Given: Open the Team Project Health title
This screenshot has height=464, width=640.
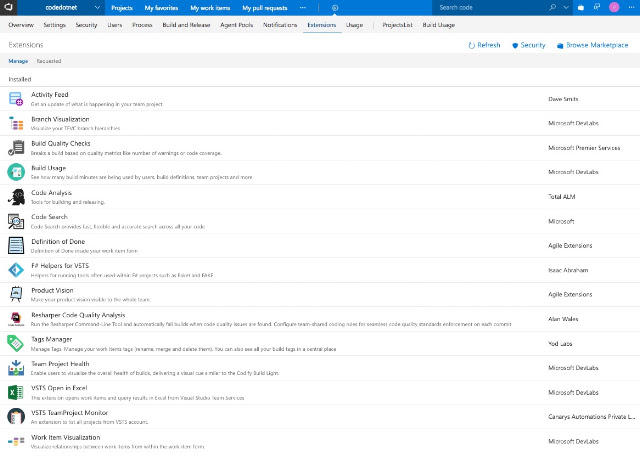Looking at the screenshot, I should point(60,364).
